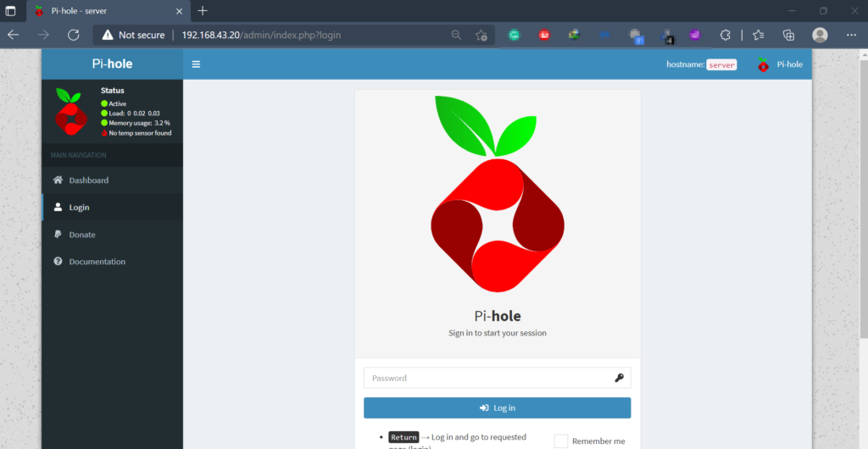Enable the Remember me checkbox

(x=561, y=441)
